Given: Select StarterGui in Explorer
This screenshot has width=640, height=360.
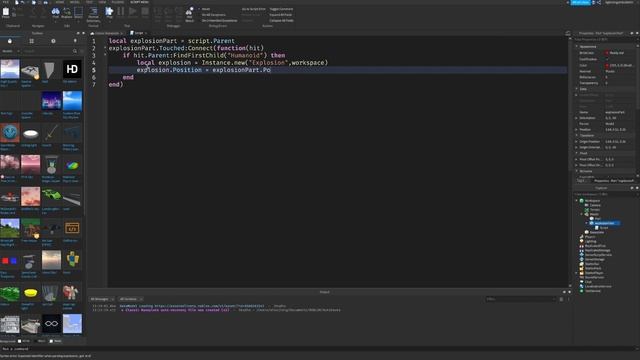Looking at the screenshot, I should (x=592, y=264).
